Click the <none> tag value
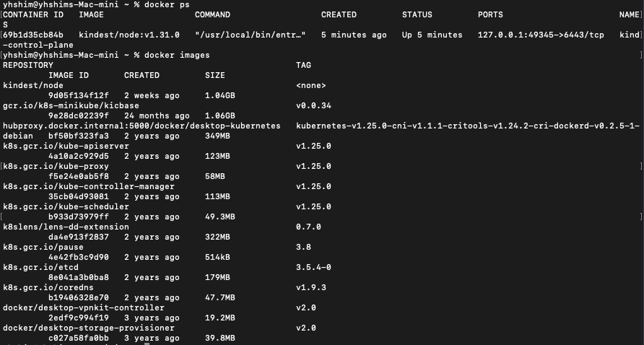Image resolution: width=644 pixels, height=345 pixels. tap(311, 85)
